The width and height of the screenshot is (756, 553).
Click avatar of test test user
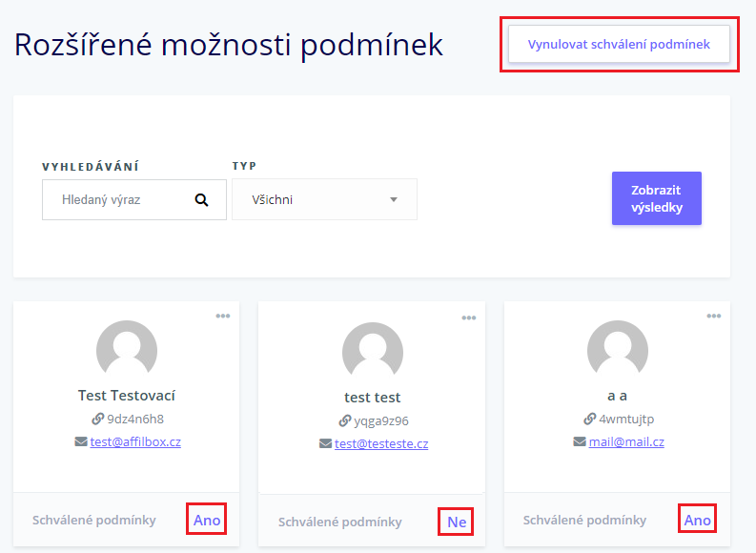point(373,350)
